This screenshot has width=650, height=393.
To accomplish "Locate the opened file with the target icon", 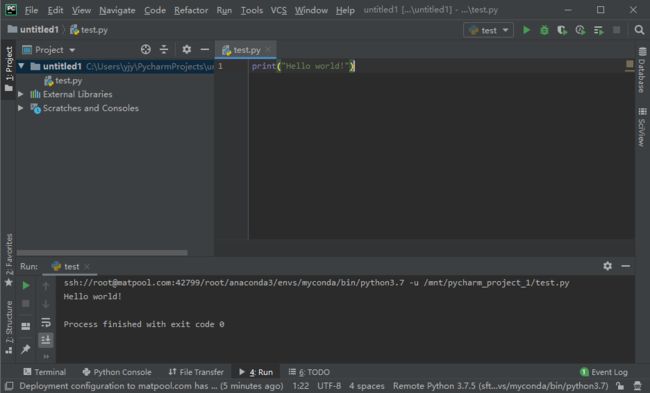I will [x=146, y=50].
